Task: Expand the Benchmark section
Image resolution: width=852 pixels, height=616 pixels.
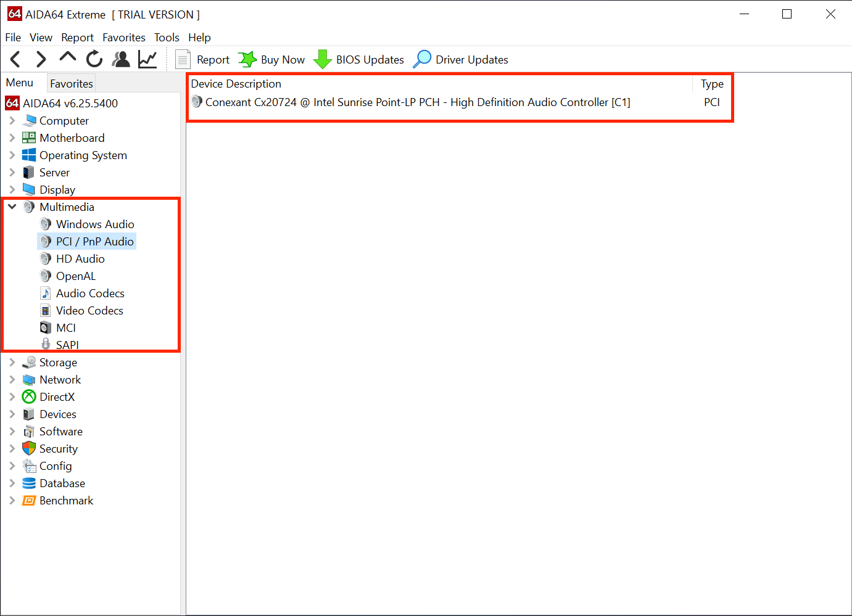Action: (x=12, y=501)
